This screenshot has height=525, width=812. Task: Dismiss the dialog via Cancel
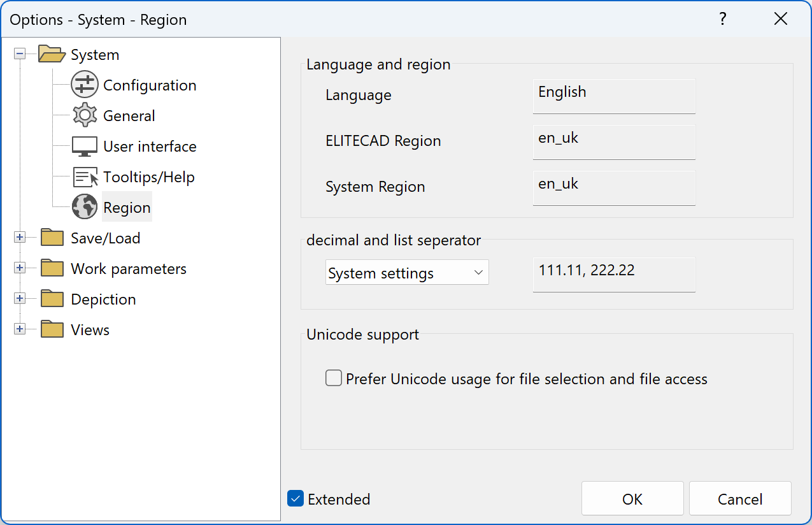[x=739, y=499]
